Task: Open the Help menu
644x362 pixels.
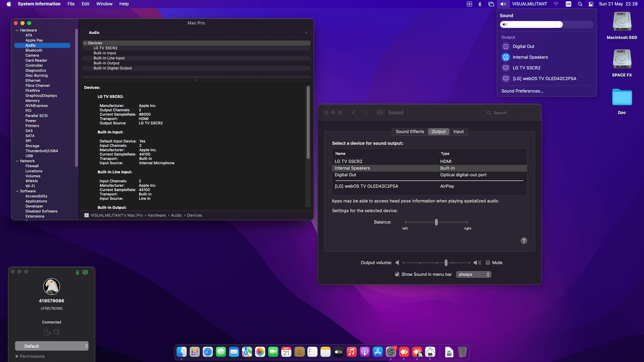Action: pyautogui.click(x=124, y=4)
